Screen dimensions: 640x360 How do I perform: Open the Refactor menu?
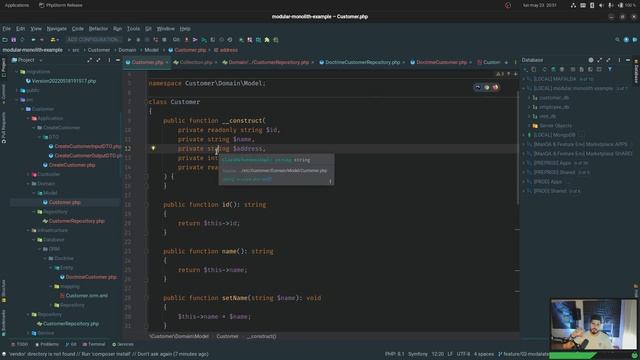98,29
